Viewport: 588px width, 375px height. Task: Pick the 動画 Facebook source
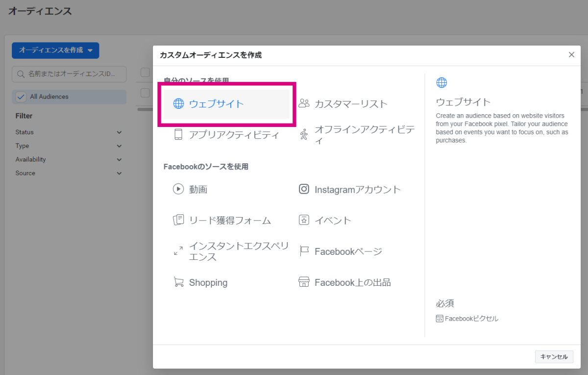point(191,189)
